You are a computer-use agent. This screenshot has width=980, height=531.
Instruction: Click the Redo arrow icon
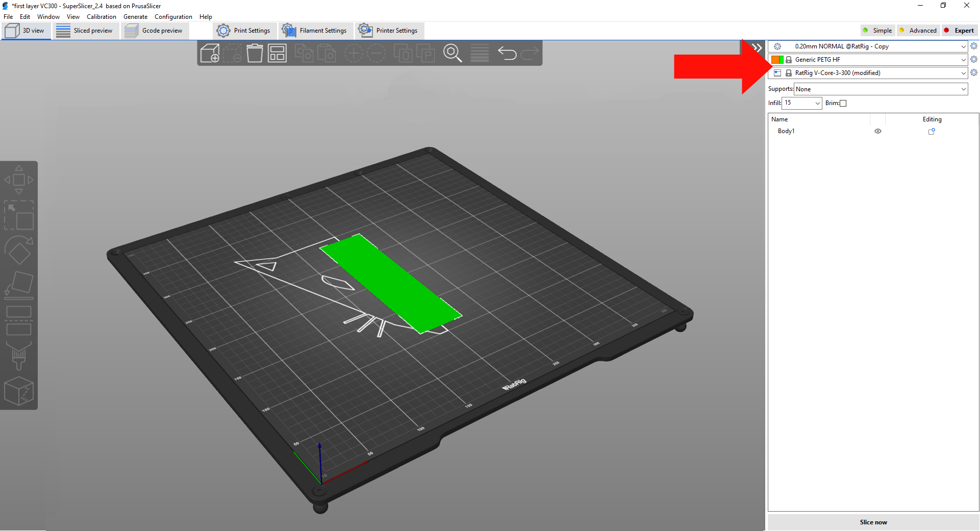coord(530,53)
